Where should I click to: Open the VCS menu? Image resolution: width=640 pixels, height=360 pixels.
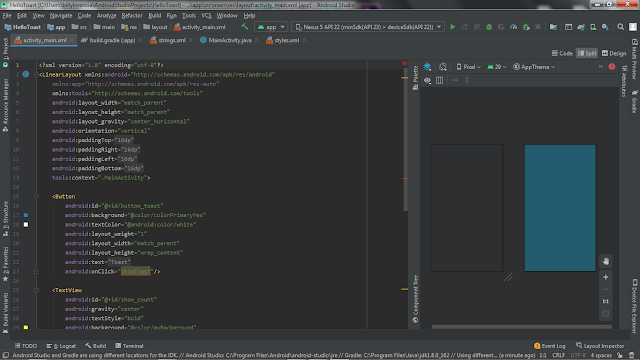click(x=206, y=16)
